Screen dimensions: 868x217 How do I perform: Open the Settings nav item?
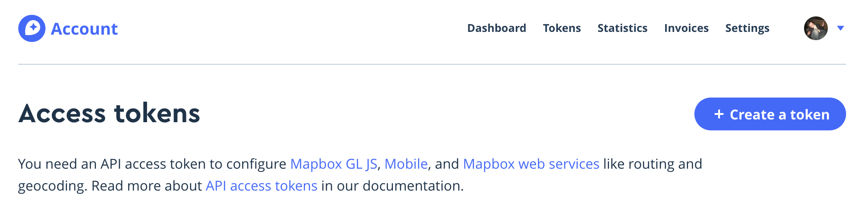point(747,28)
